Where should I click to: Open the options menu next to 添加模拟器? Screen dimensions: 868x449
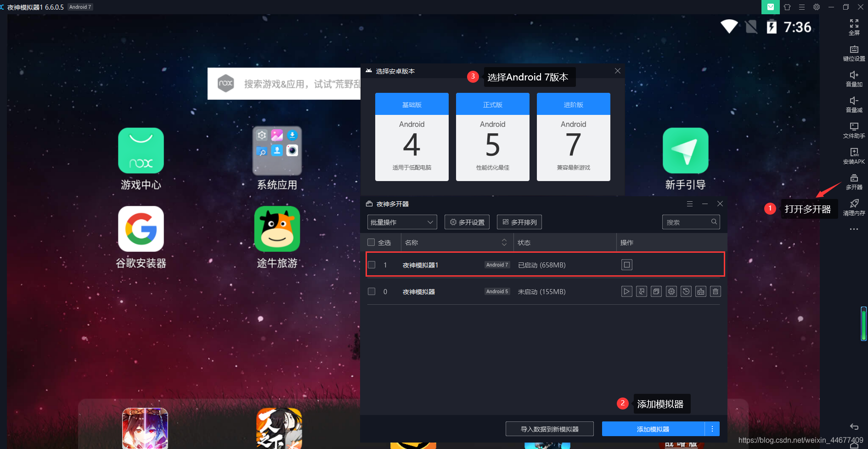712,429
